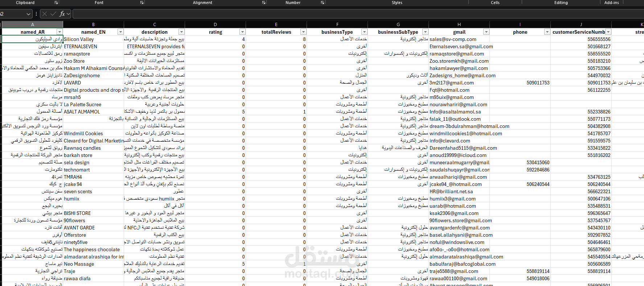The height and width of the screenshot is (286, 644).
Task: Expand the dropdown arrow beside fx
Action: 68,14
